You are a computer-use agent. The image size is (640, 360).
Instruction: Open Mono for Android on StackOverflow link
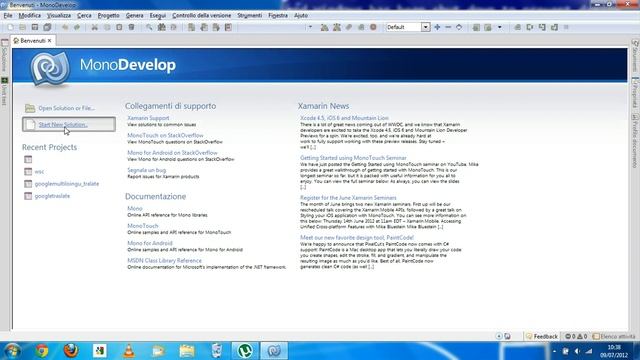(x=172, y=153)
